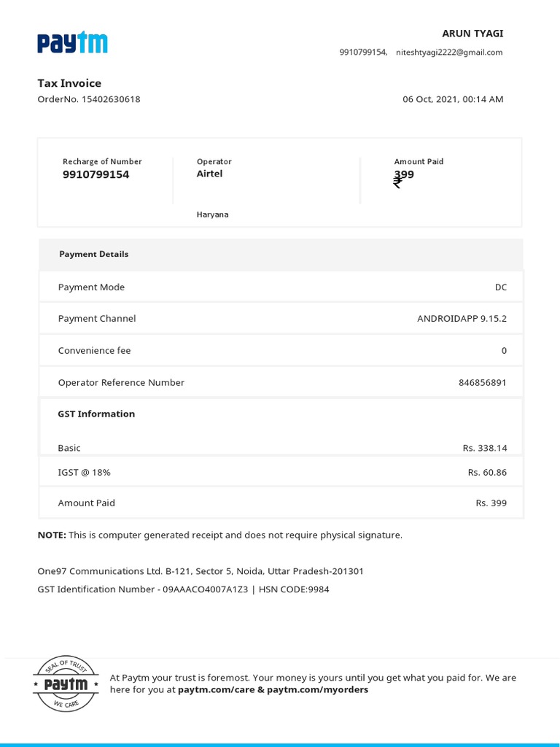Click the email niteshtyagi2222@gmail.com
The height and width of the screenshot is (747, 560).
[x=449, y=53]
